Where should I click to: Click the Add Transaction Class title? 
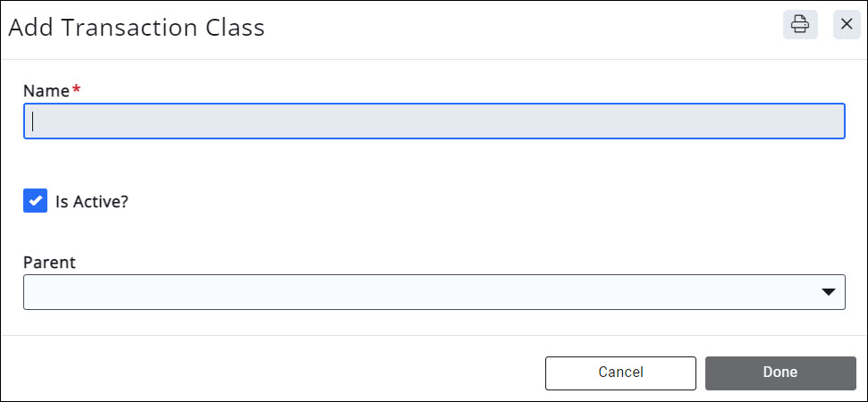pyautogui.click(x=136, y=28)
